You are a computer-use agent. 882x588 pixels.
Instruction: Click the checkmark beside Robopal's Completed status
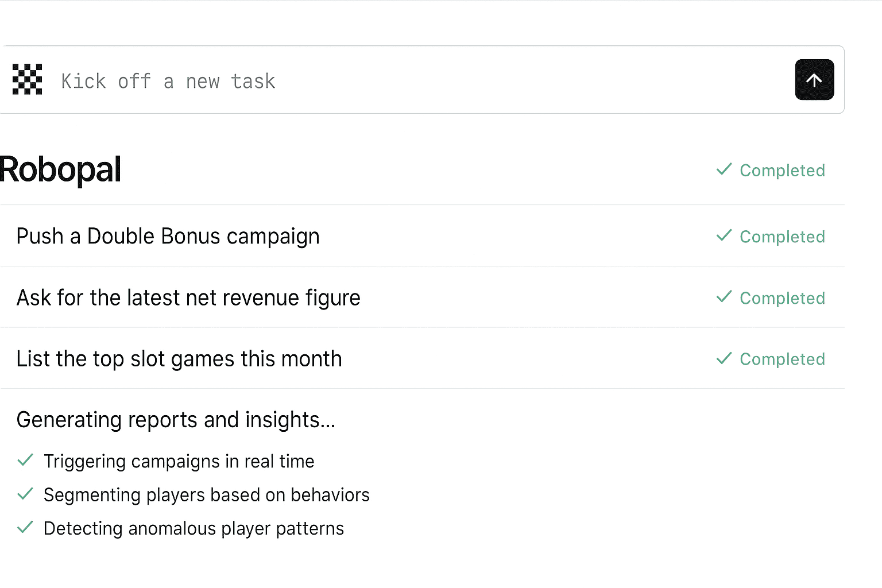(724, 169)
